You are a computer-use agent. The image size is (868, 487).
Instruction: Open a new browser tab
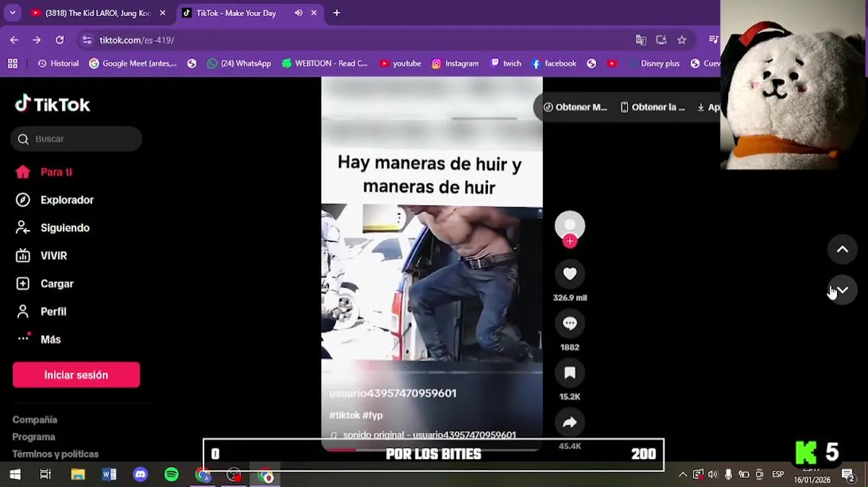pyautogui.click(x=337, y=13)
